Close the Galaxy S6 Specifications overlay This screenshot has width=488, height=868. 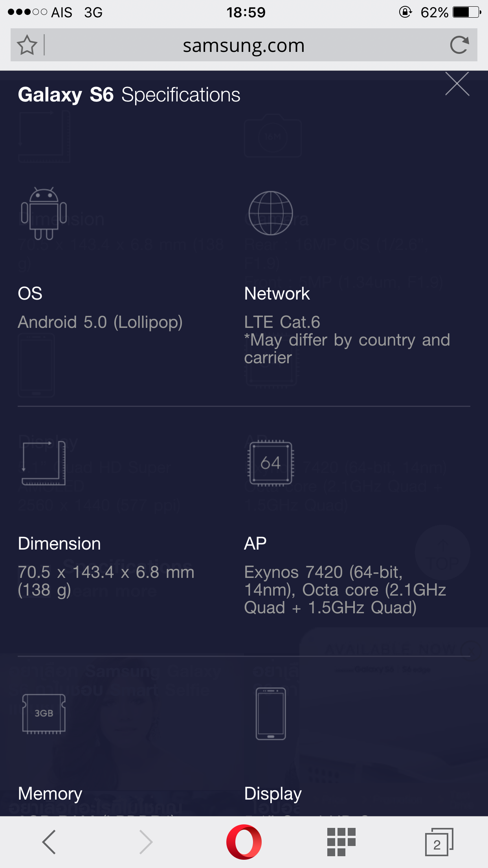pyautogui.click(x=457, y=84)
